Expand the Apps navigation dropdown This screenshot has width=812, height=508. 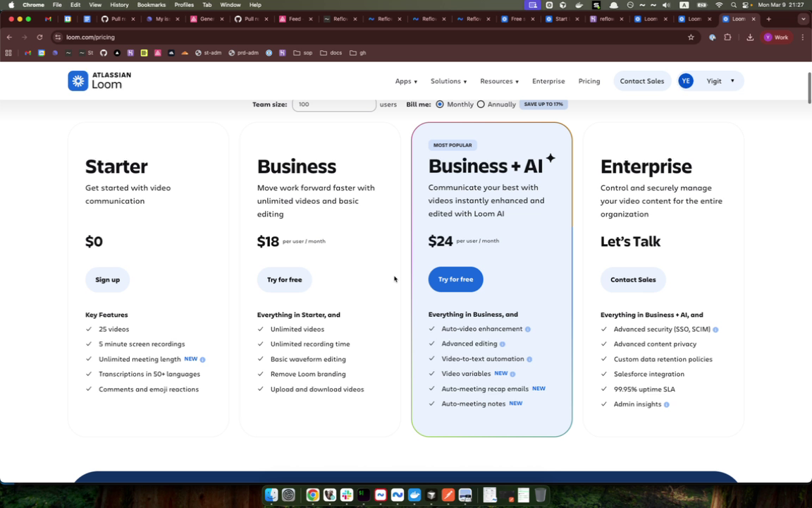click(x=406, y=81)
